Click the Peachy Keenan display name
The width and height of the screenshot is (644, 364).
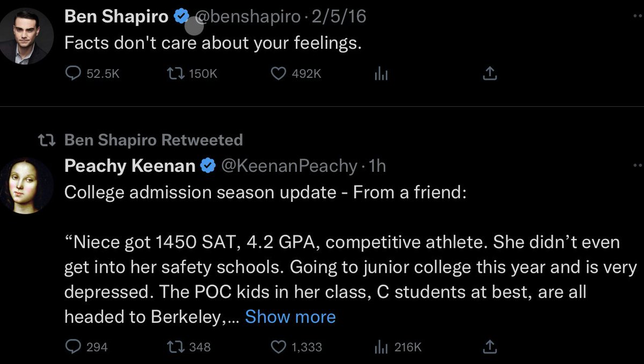tap(129, 166)
